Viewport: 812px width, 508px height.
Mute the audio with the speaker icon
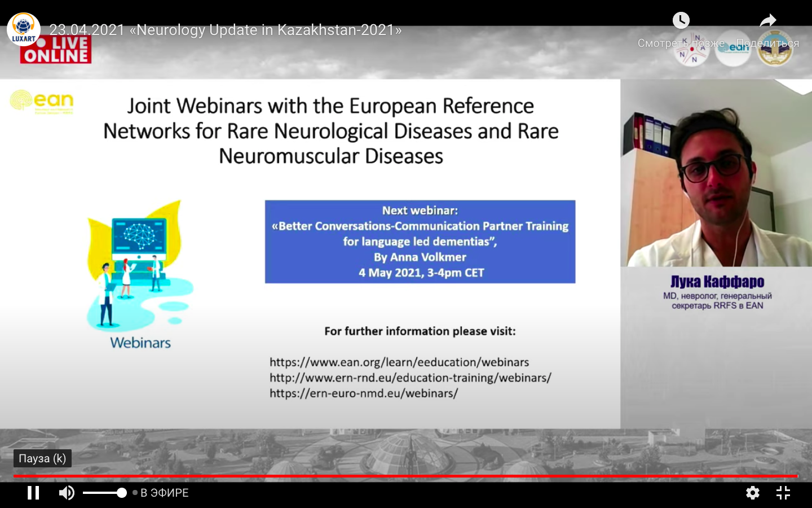click(x=67, y=493)
